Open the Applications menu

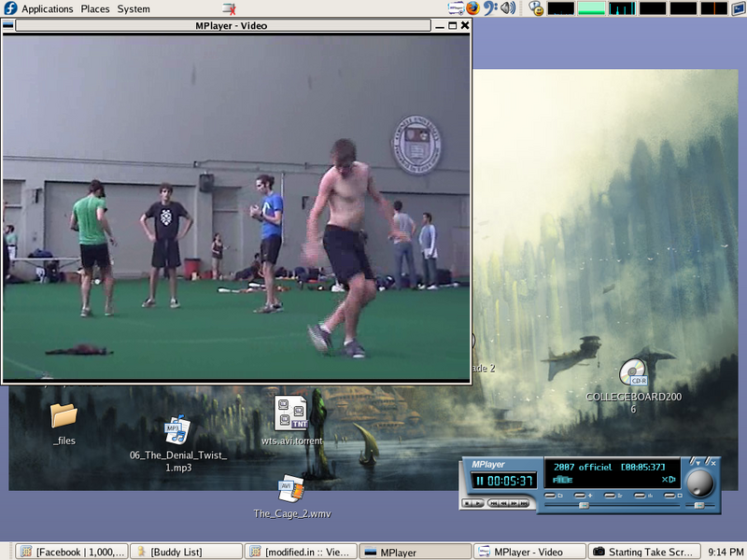(47, 8)
